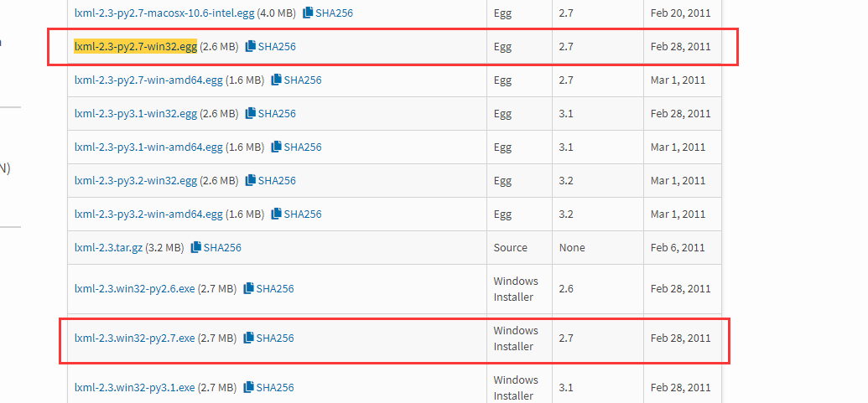The height and width of the screenshot is (403, 868).
Task: Copy SHA256 icon for lxml-2.3-py3.2-win32.egg
Action: pos(250,181)
